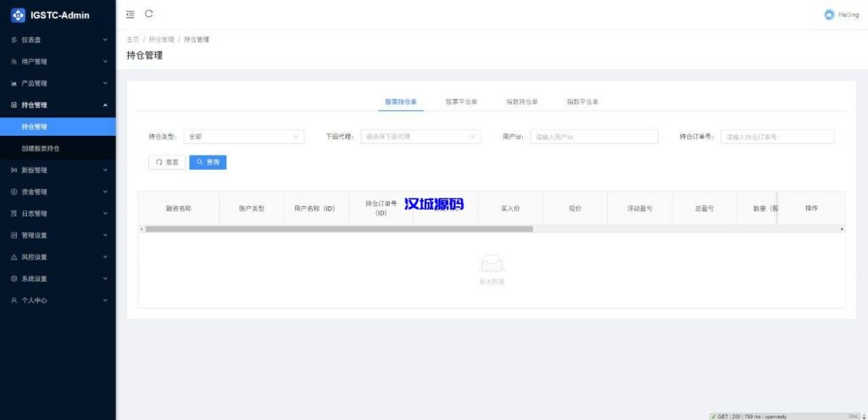Open the HeiJing user avatar
This screenshot has width=868, height=420.
829,15
